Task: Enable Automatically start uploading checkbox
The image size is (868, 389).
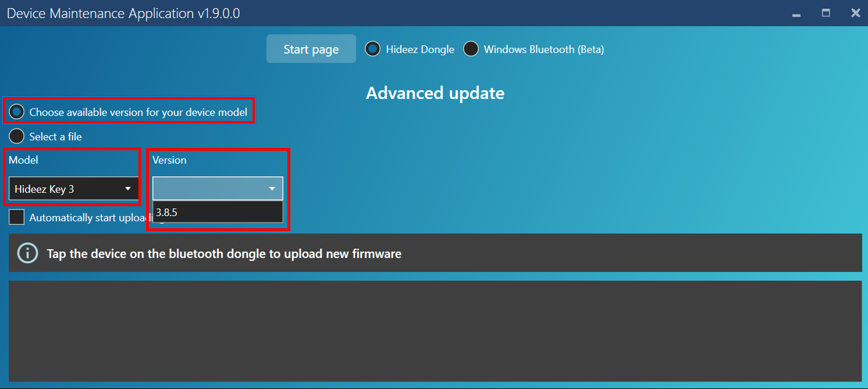Action: pos(17,217)
